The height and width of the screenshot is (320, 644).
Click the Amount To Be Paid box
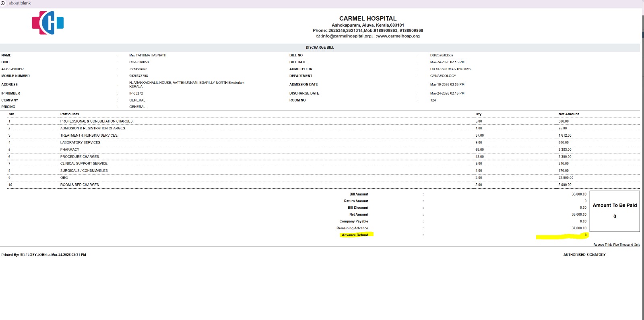(614, 211)
